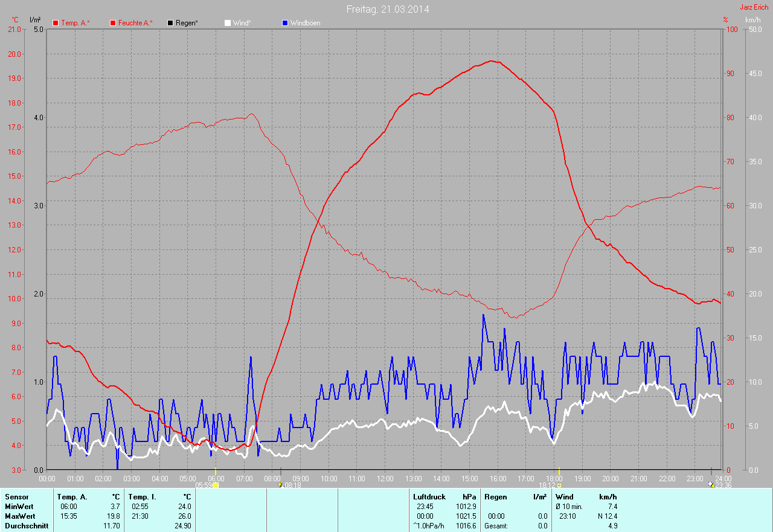Screen dimensions: 773x532
Task: Select the Regen* legend label
Action: click(187, 23)
